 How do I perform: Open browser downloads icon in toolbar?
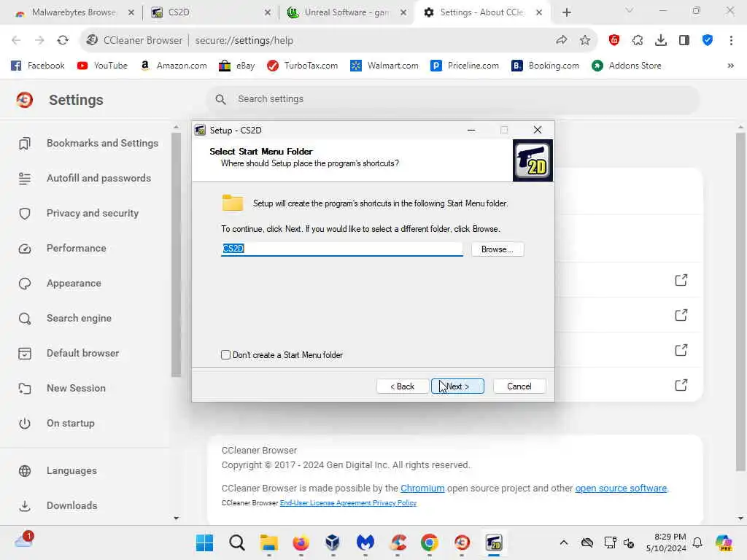pyautogui.click(x=661, y=41)
